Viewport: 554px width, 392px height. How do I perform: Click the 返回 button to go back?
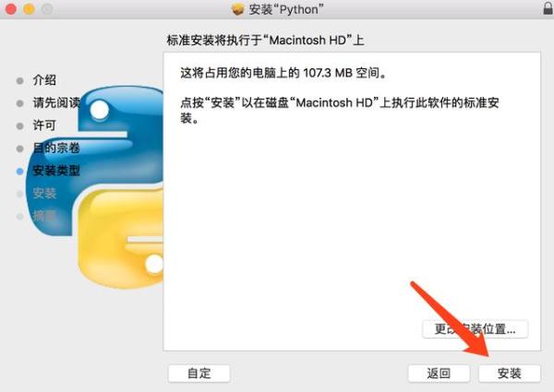tap(439, 374)
